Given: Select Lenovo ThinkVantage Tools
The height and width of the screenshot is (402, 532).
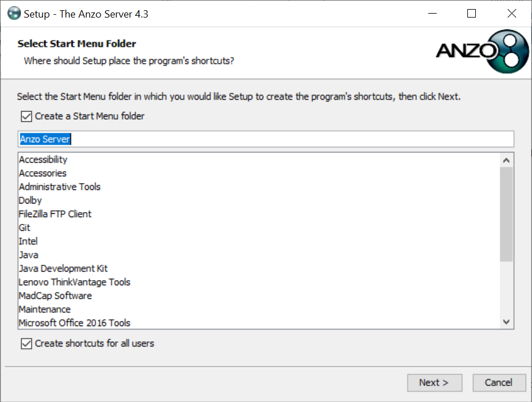Looking at the screenshot, I should coord(74,282).
